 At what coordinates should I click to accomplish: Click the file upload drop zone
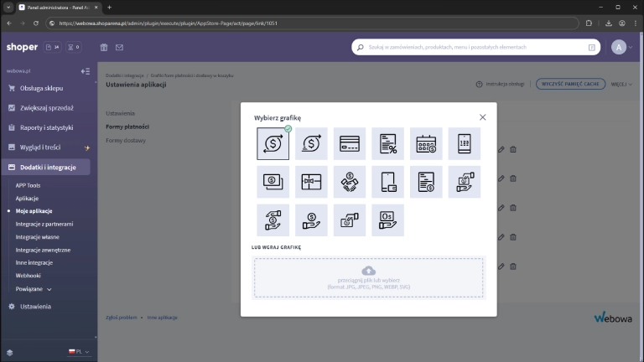point(368,277)
